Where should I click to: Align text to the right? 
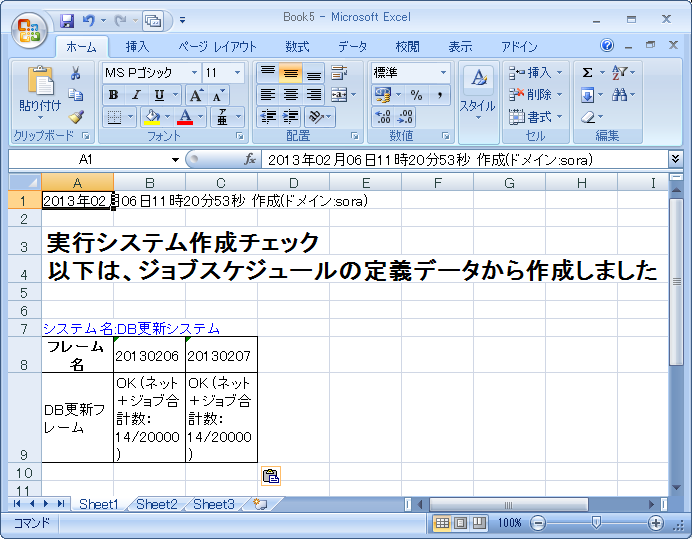click(313, 94)
